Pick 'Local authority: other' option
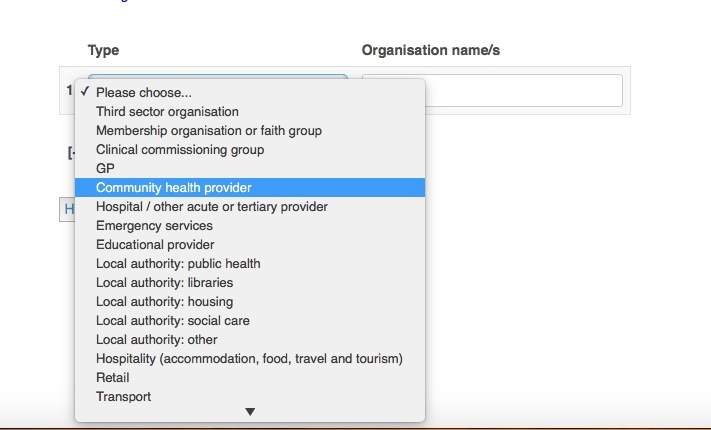This screenshot has width=711, height=430. tap(156, 340)
